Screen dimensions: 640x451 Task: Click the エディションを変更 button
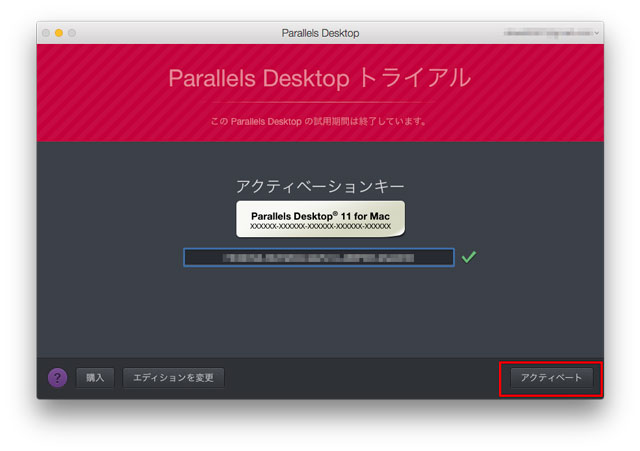(173, 378)
